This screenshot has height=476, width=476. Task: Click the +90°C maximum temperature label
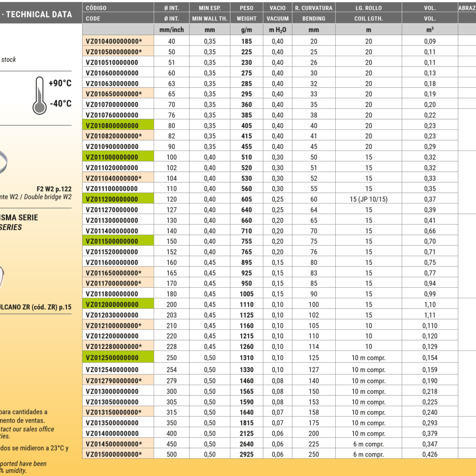(60, 83)
